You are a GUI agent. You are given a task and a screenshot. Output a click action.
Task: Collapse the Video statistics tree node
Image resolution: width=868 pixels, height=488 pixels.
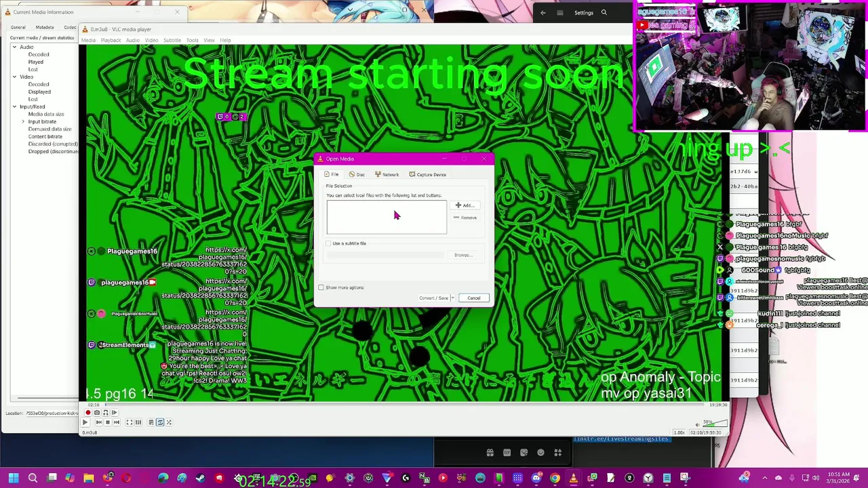pos(14,77)
